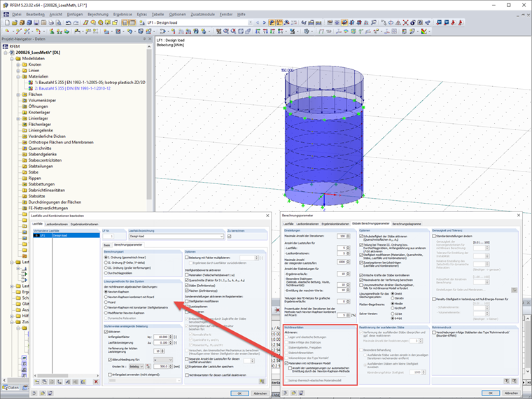Click the new load case icon in the dialog's bottom toolbar

point(36,383)
